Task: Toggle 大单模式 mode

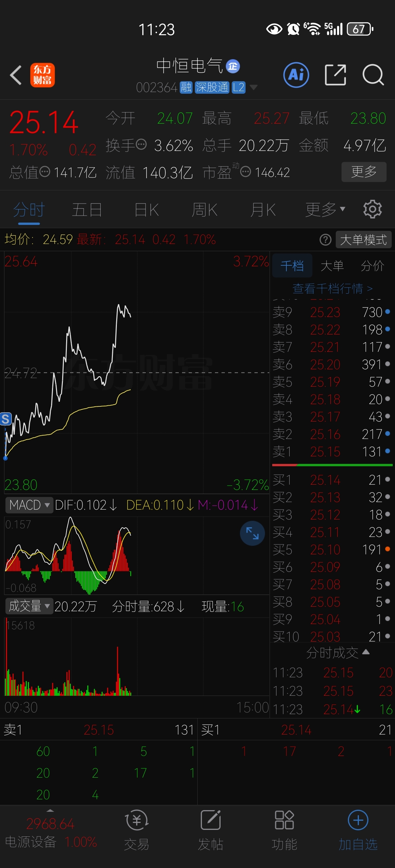Action: (364, 240)
